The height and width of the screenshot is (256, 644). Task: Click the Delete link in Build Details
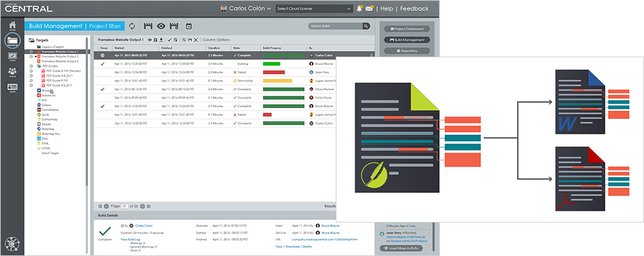click(x=307, y=246)
